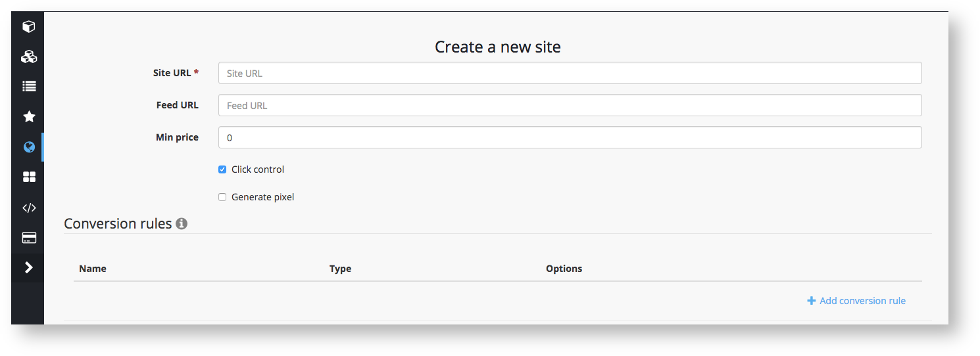Uncheck the Click control checkbox
Image resolution: width=980 pixels, height=356 pixels.
[x=222, y=169]
